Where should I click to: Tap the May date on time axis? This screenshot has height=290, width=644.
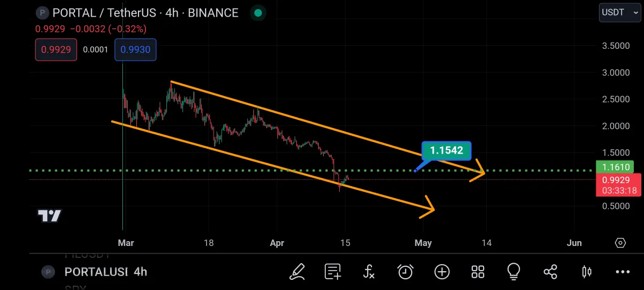[x=423, y=243]
